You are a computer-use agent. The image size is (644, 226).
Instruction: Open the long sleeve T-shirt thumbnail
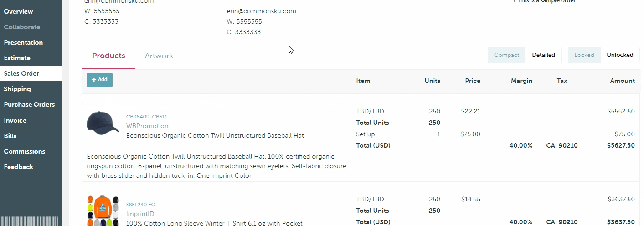click(x=103, y=211)
